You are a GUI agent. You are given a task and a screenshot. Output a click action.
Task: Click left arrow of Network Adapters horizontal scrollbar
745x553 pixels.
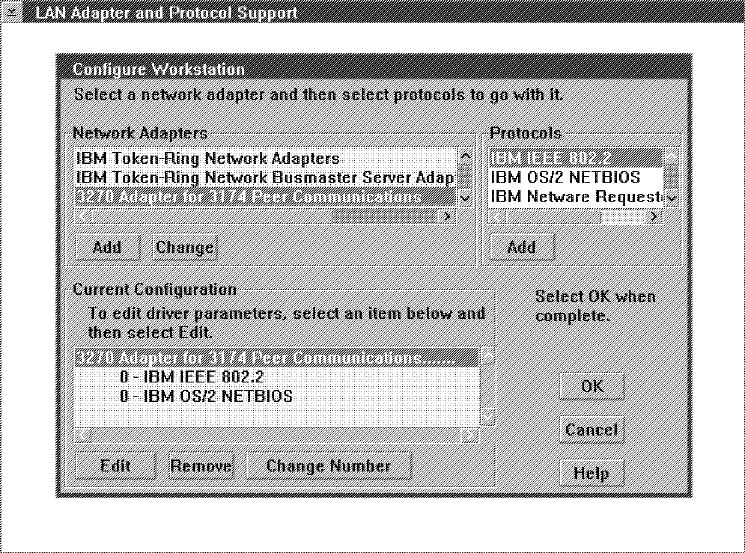82,217
